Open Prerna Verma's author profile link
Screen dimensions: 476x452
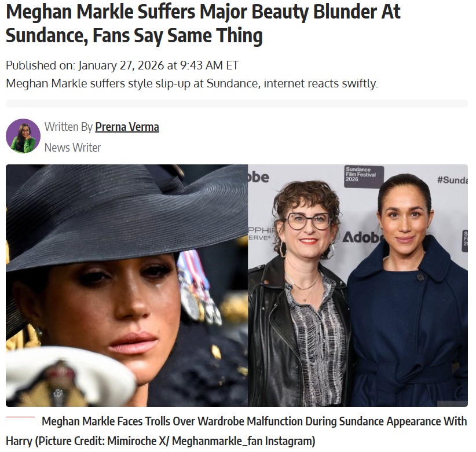pos(127,127)
